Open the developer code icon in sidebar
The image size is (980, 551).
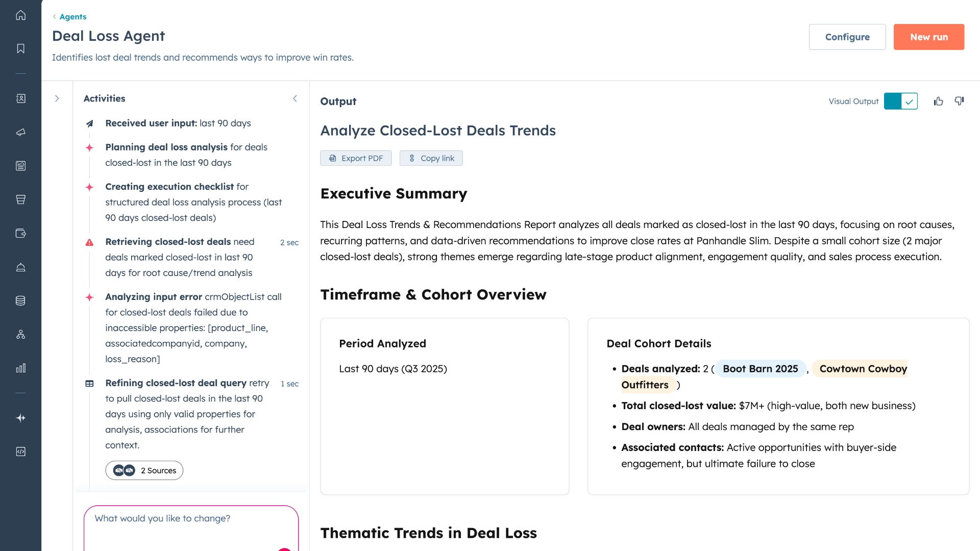(x=20, y=451)
